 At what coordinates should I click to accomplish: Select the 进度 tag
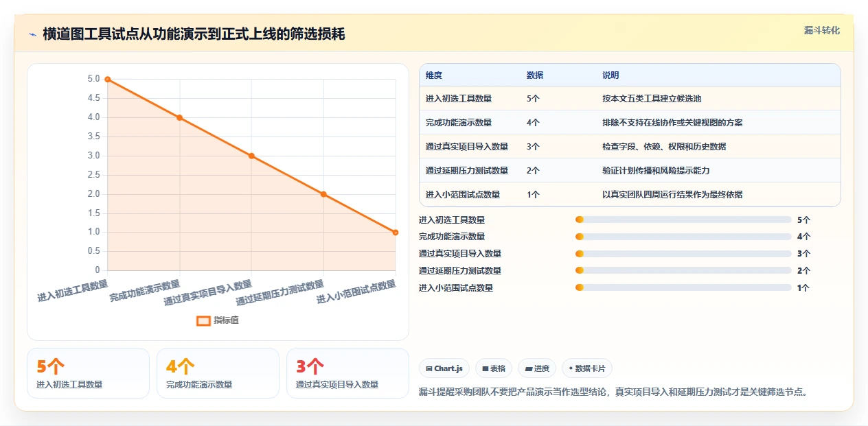(537, 368)
